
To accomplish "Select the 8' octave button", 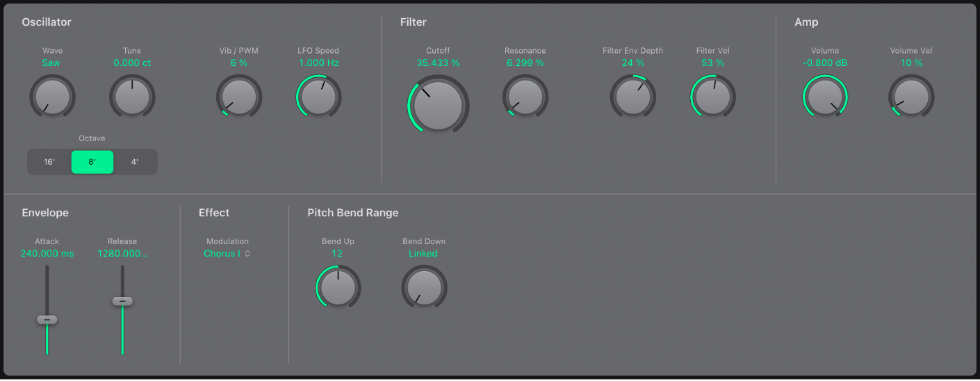I will (x=92, y=162).
